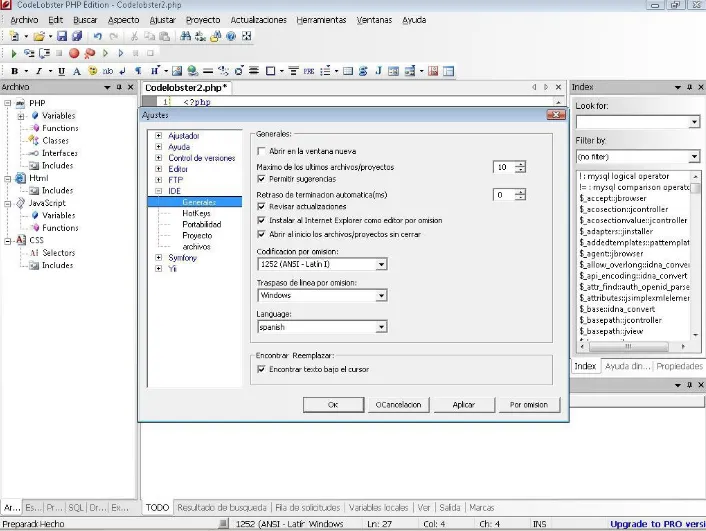The height and width of the screenshot is (531, 706).
Task: Click the Open folder toolbar icon
Action: tap(39, 36)
